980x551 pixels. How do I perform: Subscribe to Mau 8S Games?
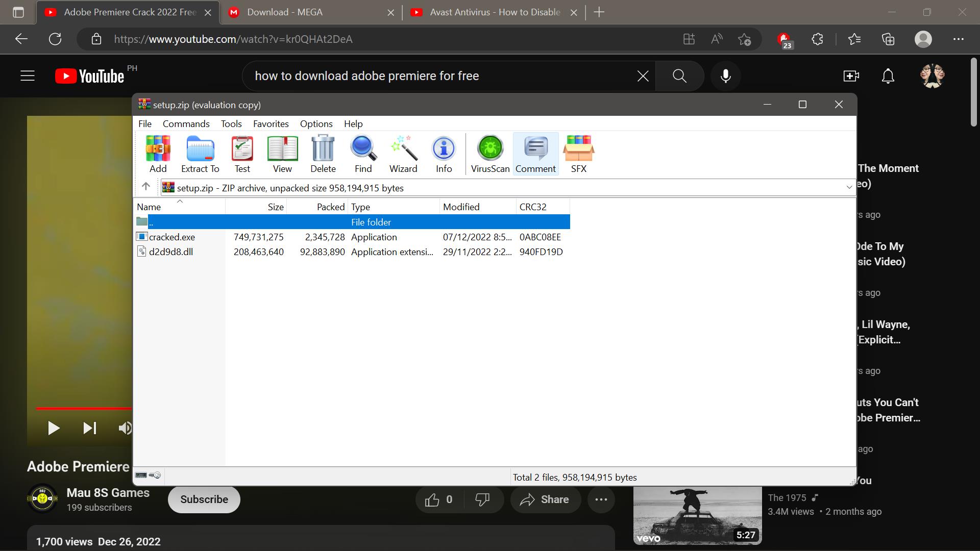pyautogui.click(x=204, y=499)
